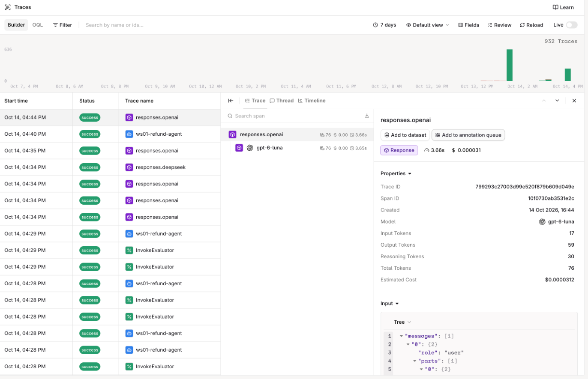Click the tallest green bar in the histogram

point(510,65)
